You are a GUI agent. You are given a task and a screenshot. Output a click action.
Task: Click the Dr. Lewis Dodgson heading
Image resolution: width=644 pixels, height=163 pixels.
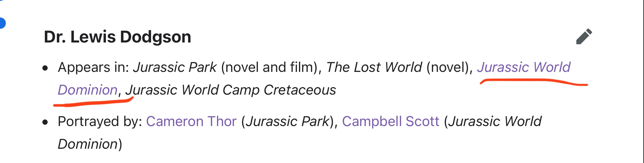[x=118, y=37]
